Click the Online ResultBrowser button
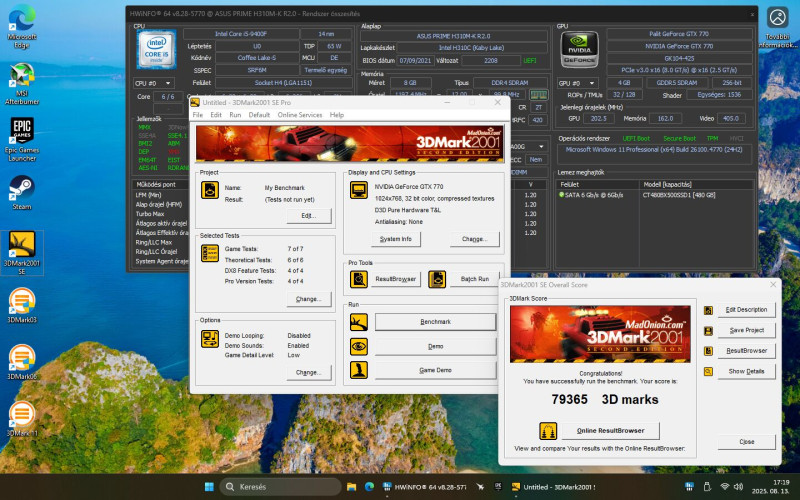Screen dimensions: 800x500 (610, 431)
